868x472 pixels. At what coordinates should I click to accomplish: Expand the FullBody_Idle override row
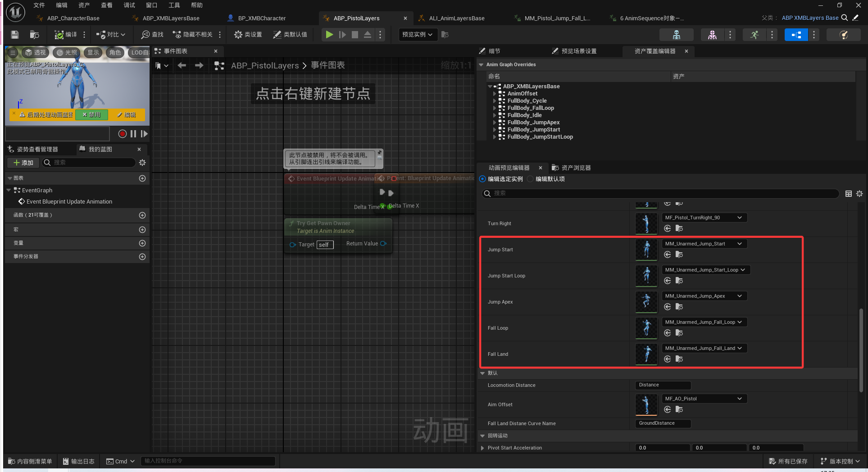pos(494,115)
